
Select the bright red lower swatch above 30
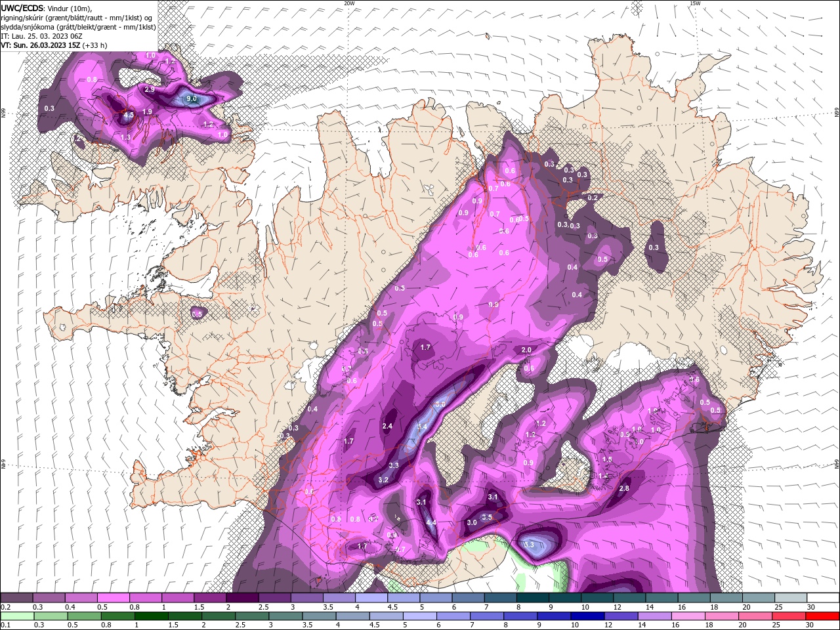click(x=822, y=616)
